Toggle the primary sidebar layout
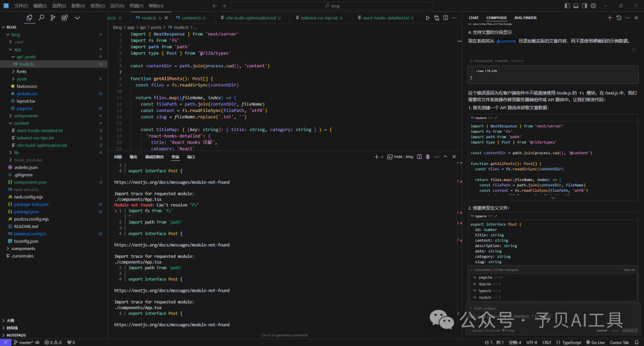 tap(567, 6)
